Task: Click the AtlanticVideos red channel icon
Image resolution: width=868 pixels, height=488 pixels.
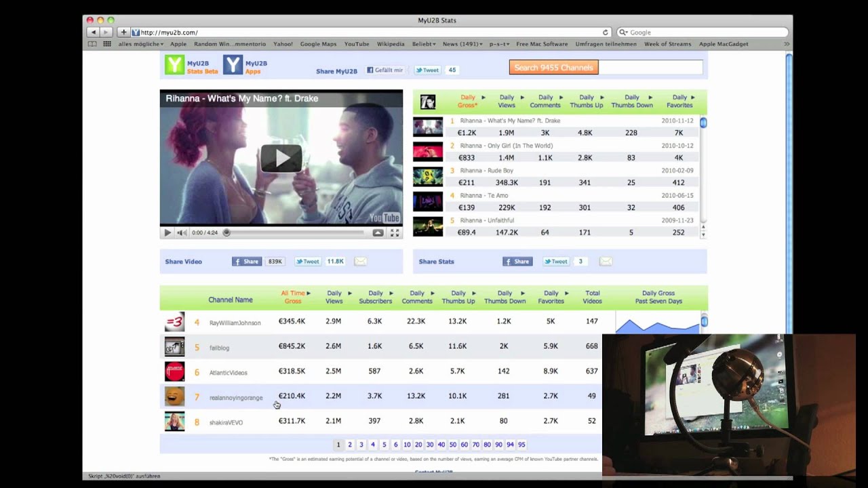Action: tap(174, 371)
